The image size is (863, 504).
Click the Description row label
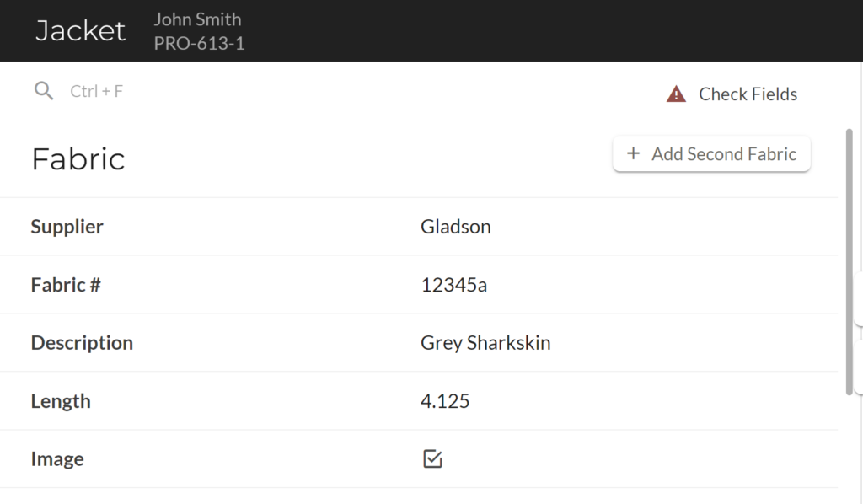tap(82, 343)
